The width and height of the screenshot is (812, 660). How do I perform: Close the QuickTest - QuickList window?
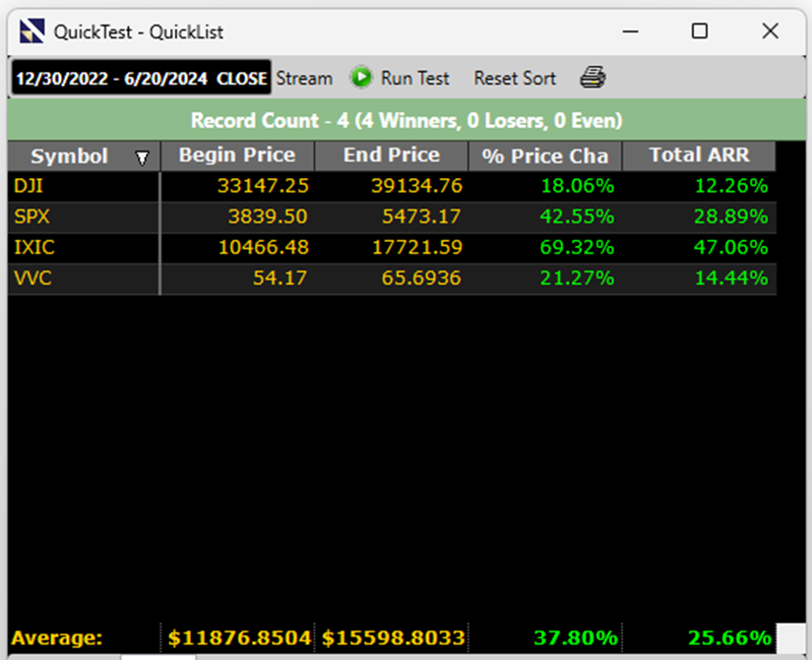tap(770, 31)
